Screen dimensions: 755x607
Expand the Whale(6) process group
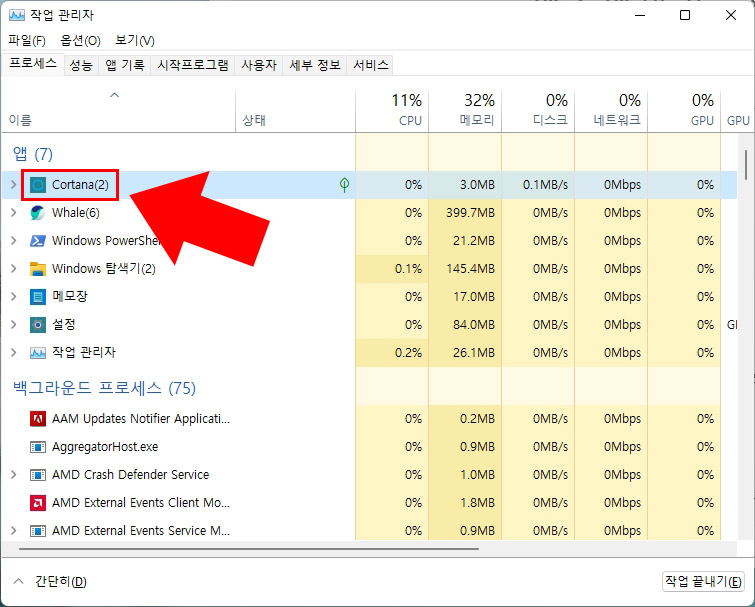click(x=13, y=213)
